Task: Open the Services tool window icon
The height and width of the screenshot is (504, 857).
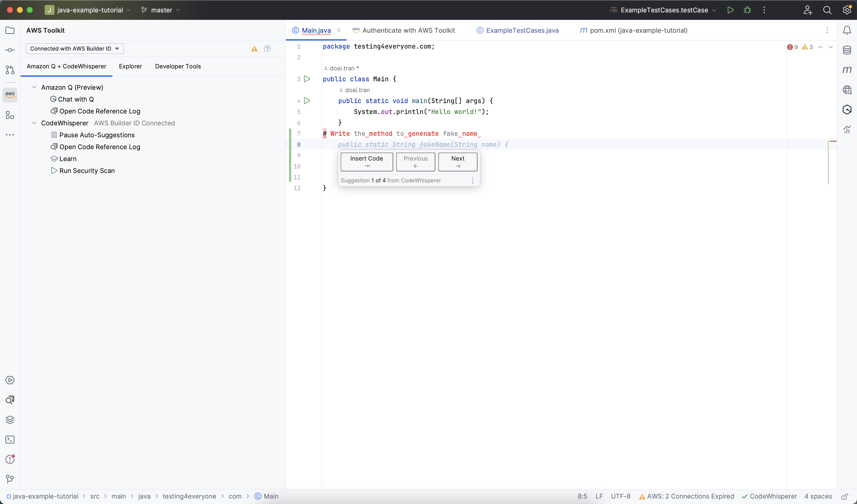Action: pyautogui.click(x=10, y=380)
